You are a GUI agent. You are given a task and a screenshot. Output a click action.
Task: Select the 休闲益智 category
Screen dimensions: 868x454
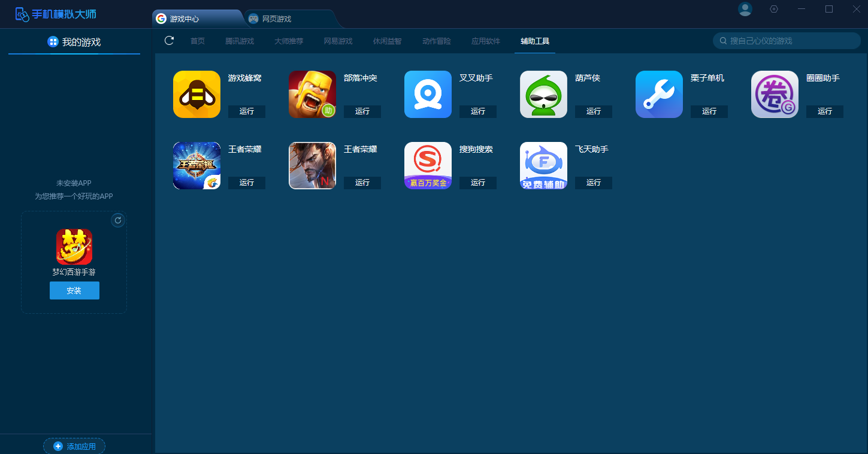387,41
